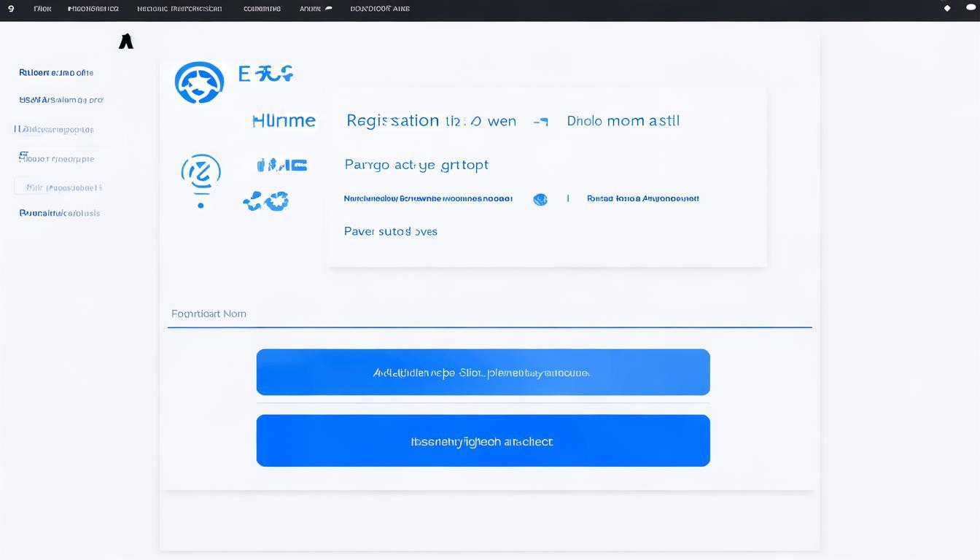The width and height of the screenshot is (980, 560).
Task: Select the Dovdioort Aiks menu item
Action: tap(380, 9)
